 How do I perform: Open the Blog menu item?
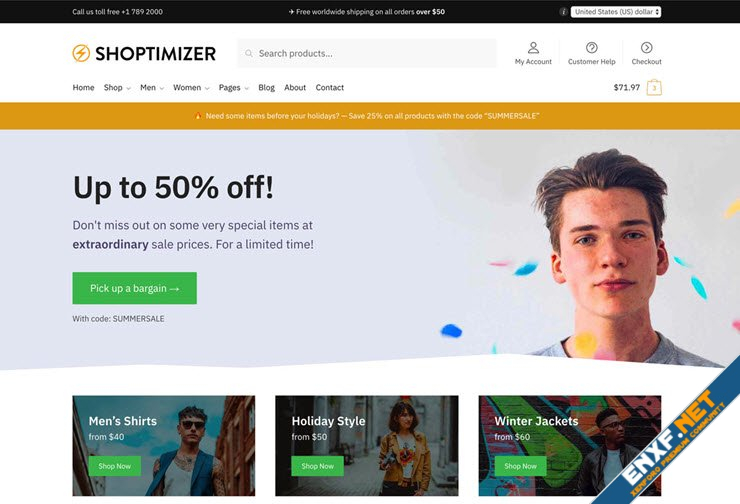[267, 88]
